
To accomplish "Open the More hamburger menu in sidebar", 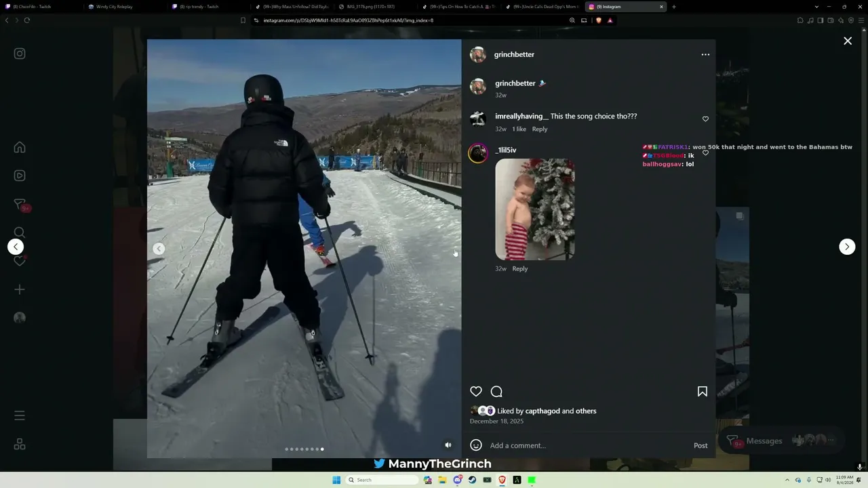I will click(x=20, y=415).
